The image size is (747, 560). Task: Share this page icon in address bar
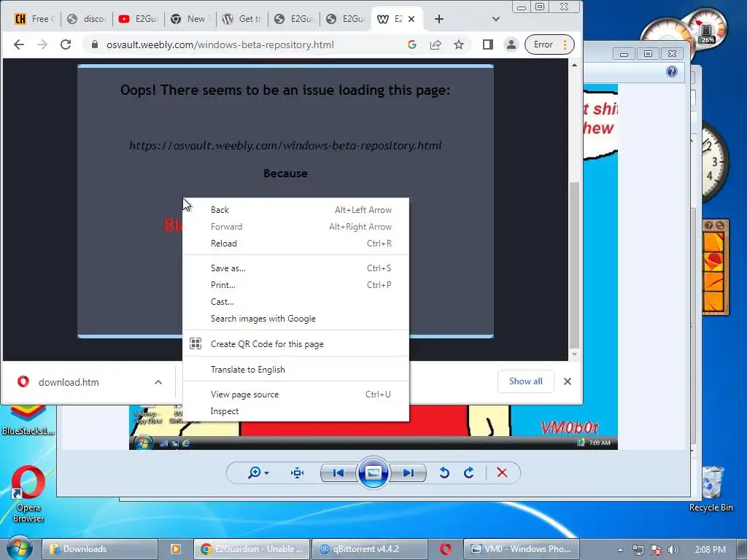tap(436, 44)
